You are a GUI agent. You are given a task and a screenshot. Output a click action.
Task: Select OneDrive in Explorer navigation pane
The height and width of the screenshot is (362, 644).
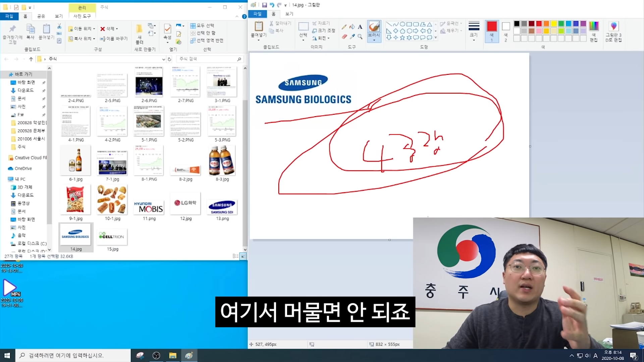[23, 168]
